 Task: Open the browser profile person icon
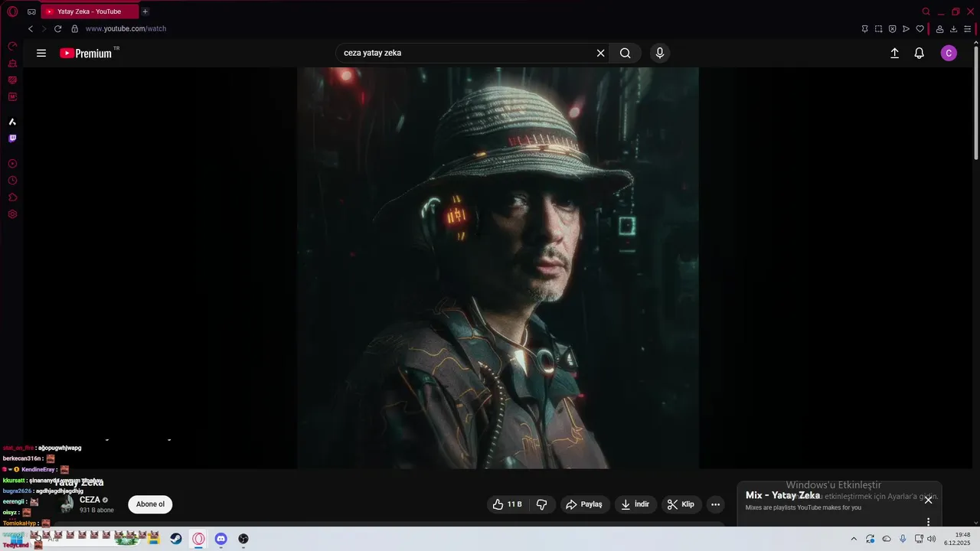tap(940, 29)
